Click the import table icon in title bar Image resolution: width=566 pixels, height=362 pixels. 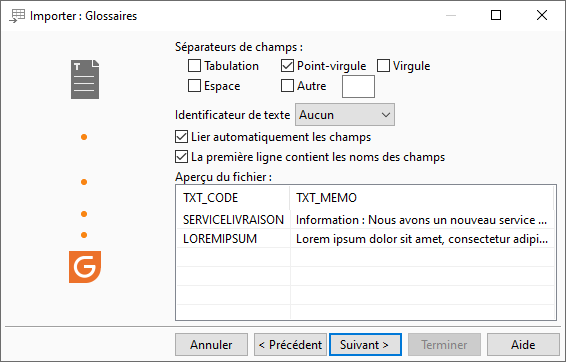pyautogui.click(x=17, y=16)
